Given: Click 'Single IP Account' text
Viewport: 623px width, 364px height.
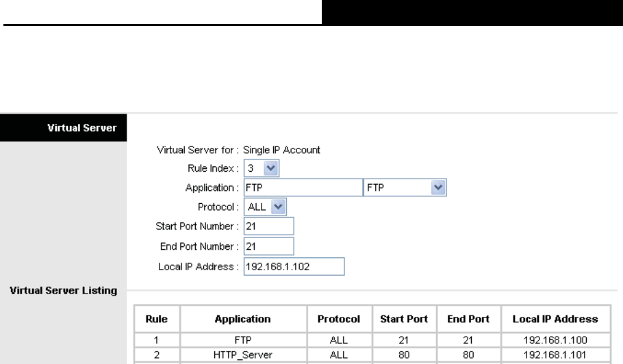Looking at the screenshot, I should (x=281, y=150).
